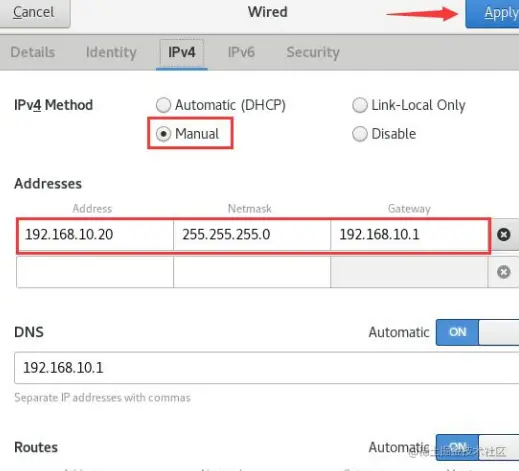Apply the wired settings
Viewport: 519px width, 471px height.
[492, 13]
